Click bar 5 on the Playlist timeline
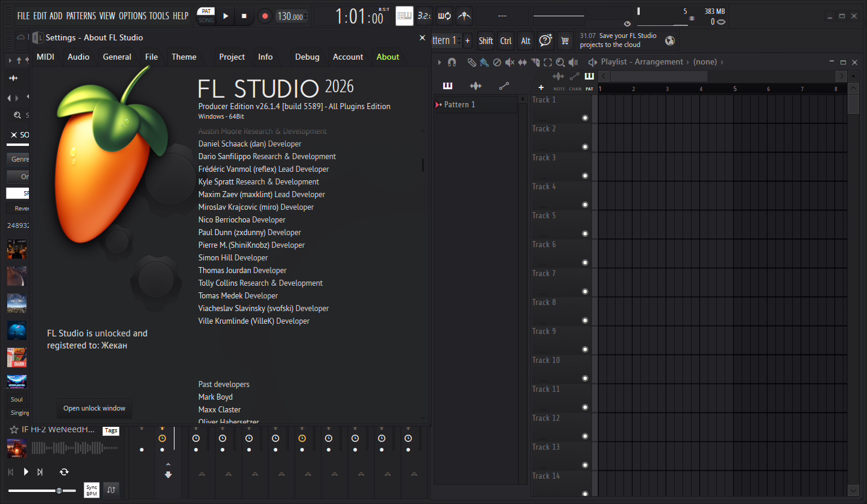This screenshot has height=504, width=867. [x=734, y=89]
